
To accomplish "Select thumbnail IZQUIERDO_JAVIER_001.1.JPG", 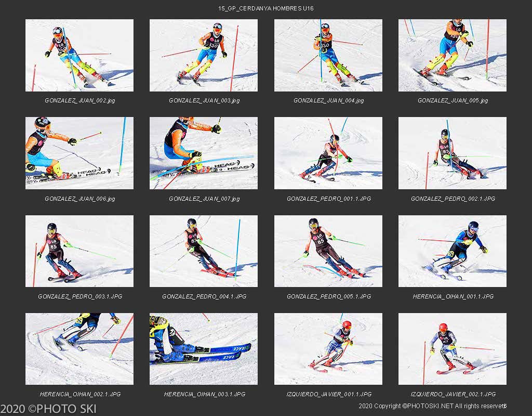I will [328, 349].
